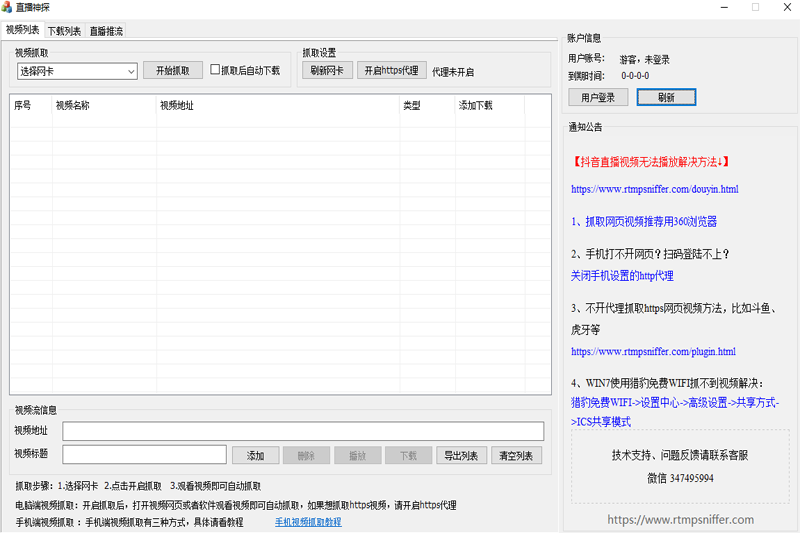
Task: Select the 抓取步骤 instruction line
Action: click(x=138, y=486)
